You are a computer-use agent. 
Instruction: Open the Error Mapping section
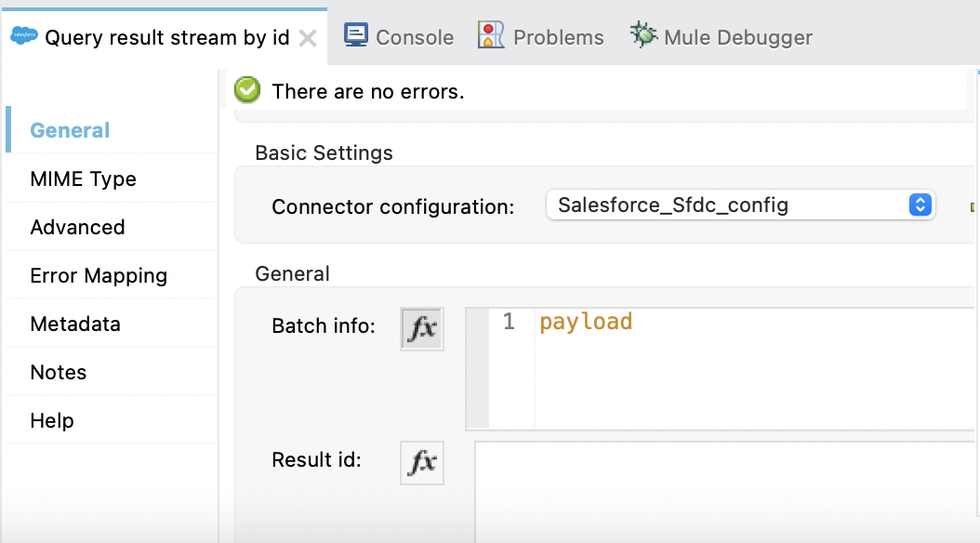[x=99, y=275]
